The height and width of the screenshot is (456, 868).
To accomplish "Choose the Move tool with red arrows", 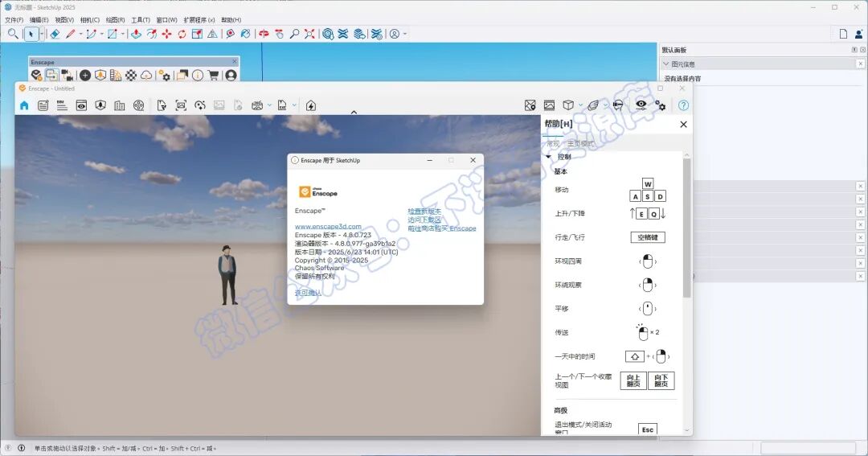I will 166,34.
